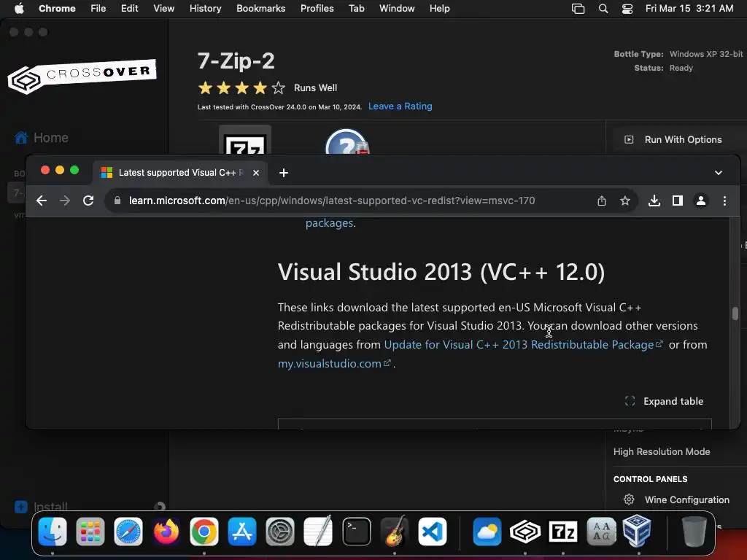
Task: Open Firefox from Dock
Action: coord(166,532)
